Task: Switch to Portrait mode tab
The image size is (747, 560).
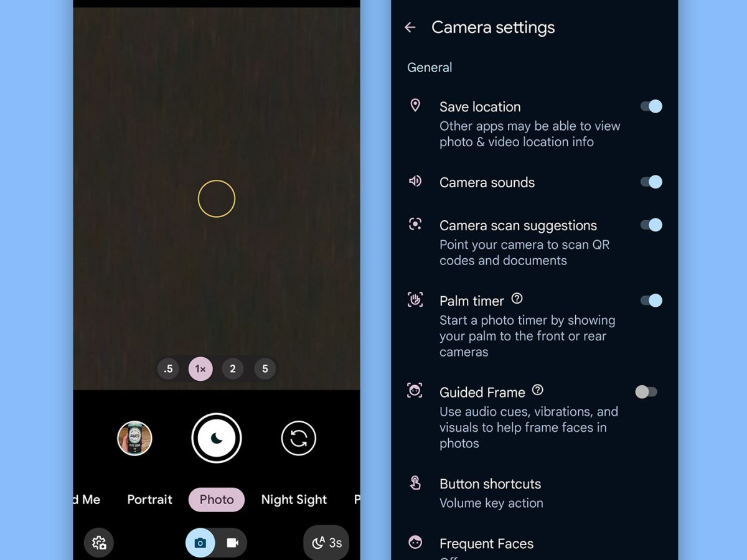Action: click(x=149, y=500)
